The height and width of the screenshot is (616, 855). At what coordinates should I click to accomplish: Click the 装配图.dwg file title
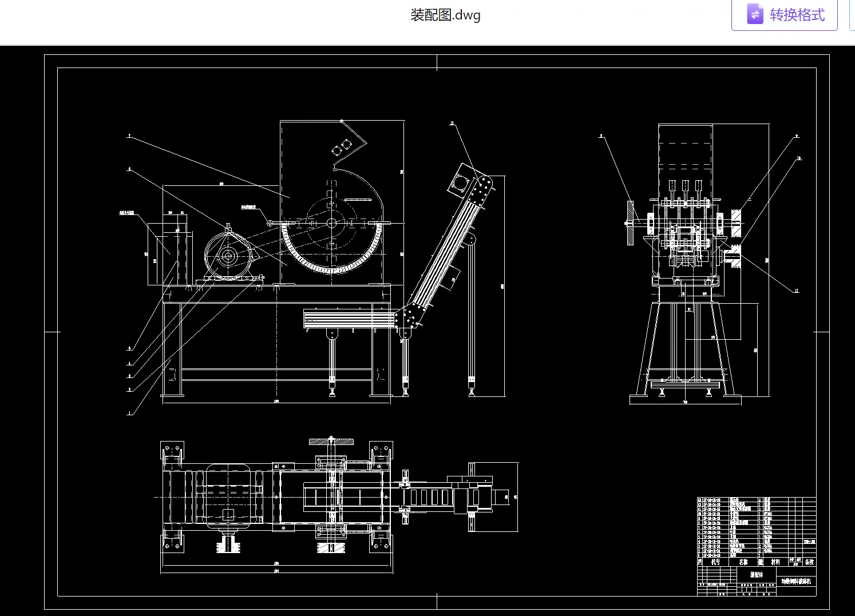click(445, 15)
